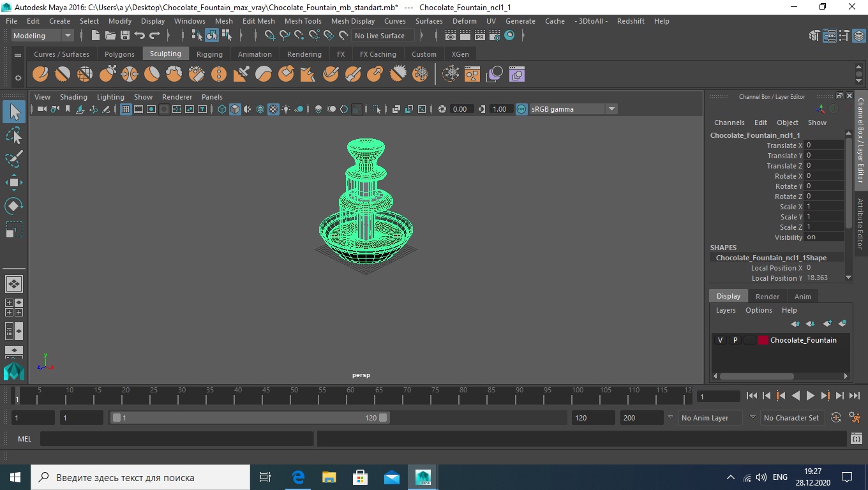
Task: Grab the range slider end handle at 120
Action: pos(383,418)
